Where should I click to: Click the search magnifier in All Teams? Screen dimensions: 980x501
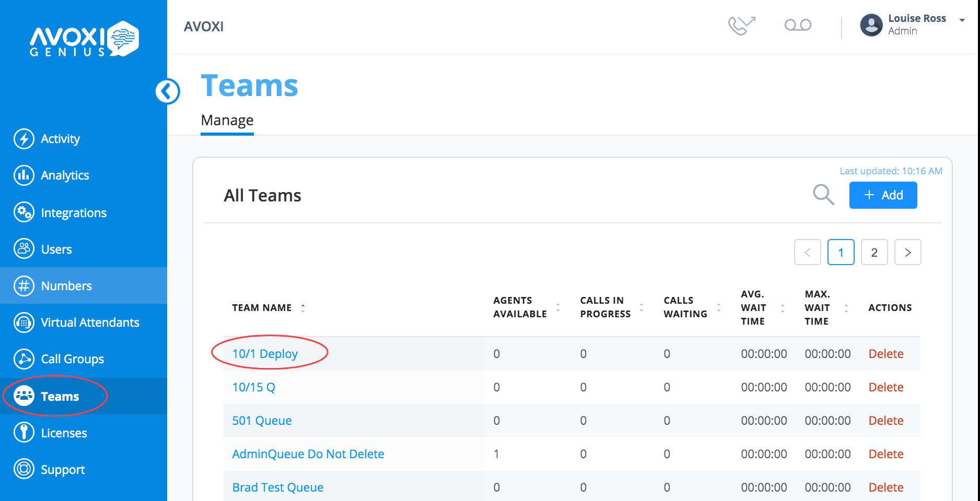[823, 195]
